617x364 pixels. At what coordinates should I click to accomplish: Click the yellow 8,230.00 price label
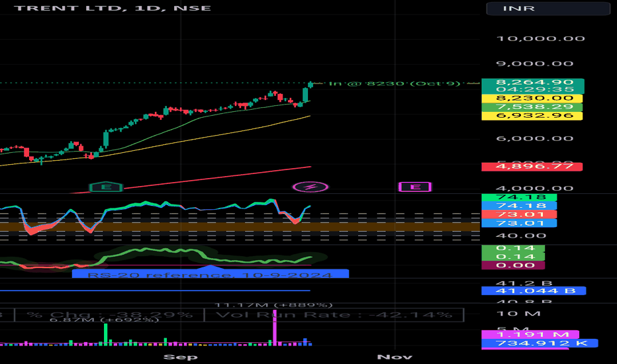tap(532, 99)
